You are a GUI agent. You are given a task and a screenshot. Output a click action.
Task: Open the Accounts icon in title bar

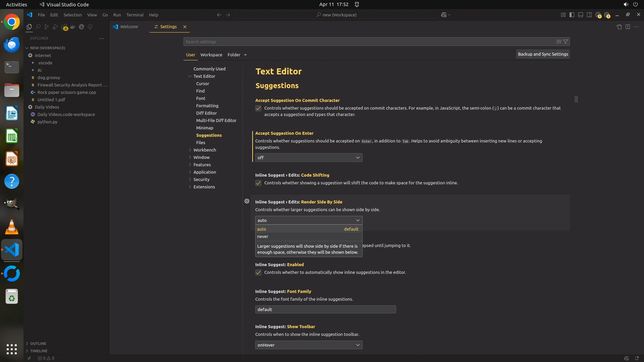click(x=598, y=15)
